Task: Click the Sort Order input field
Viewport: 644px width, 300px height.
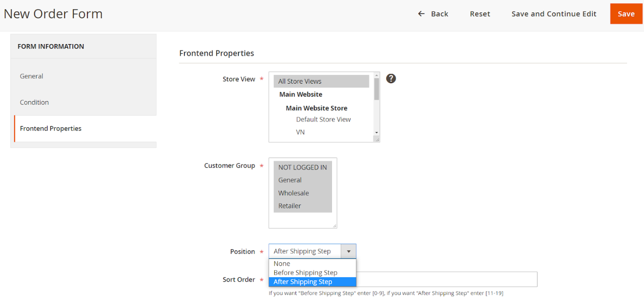Action: (446, 280)
